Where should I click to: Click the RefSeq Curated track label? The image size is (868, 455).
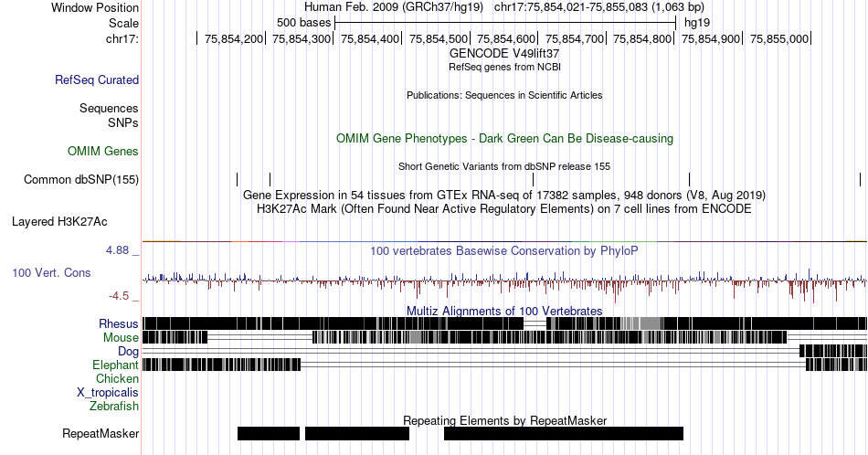96,79
